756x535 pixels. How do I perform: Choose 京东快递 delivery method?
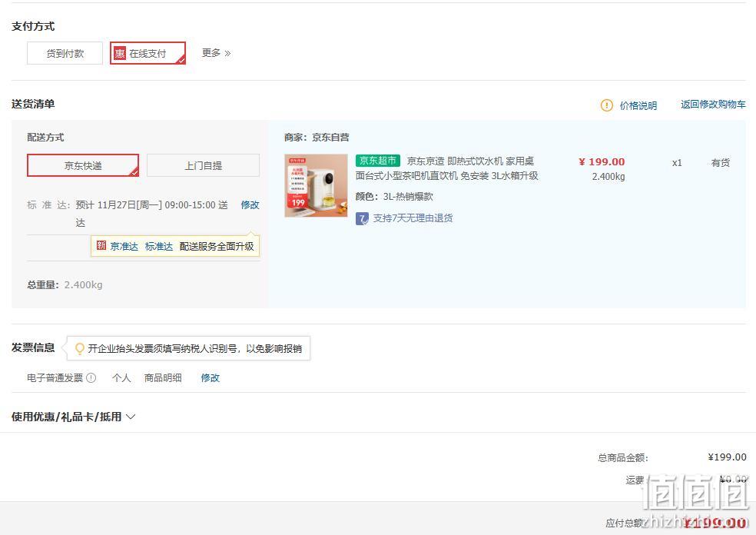(x=83, y=165)
